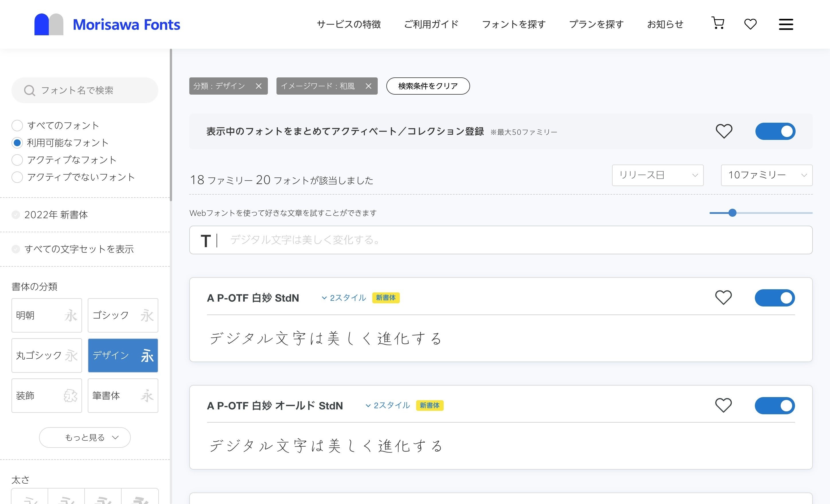Click the search magnifier in the sidebar
This screenshot has width=830, height=504.
click(x=29, y=90)
